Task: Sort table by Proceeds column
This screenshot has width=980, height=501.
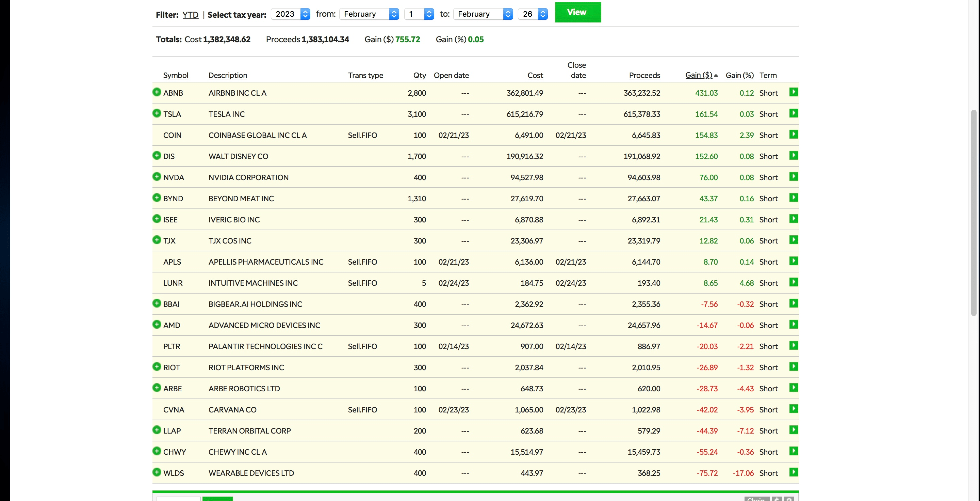Action: (x=644, y=75)
